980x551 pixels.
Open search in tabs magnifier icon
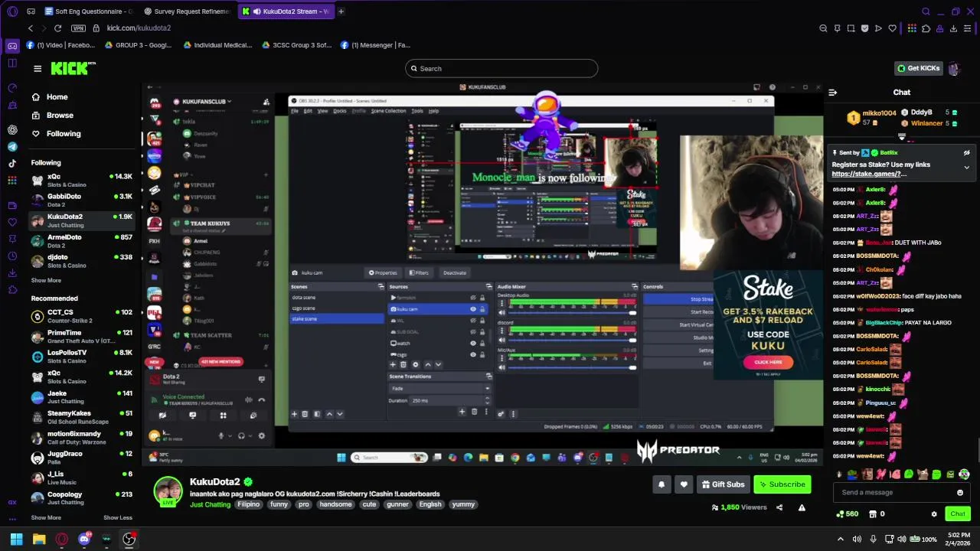(x=926, y=11)
